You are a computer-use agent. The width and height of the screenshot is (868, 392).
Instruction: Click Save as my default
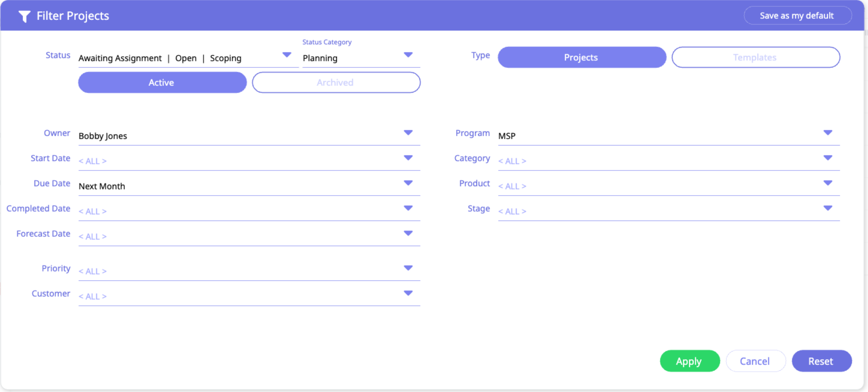tap(797, 16)
